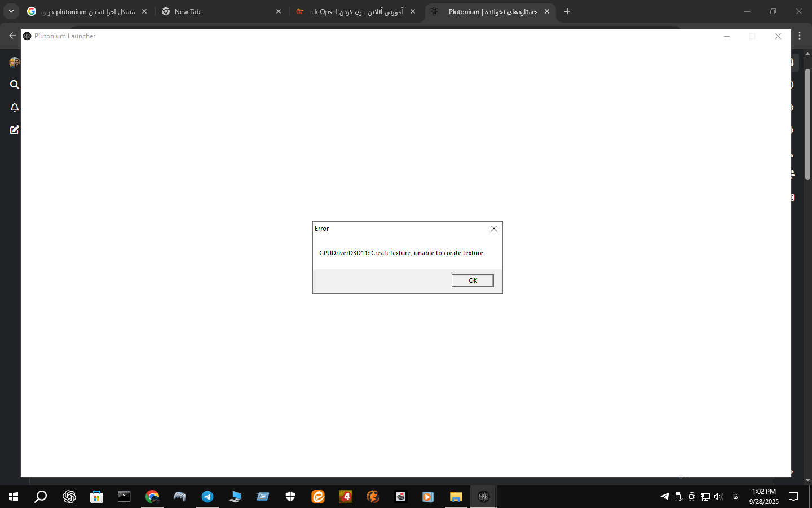This screenshot has height=508, width=812.
Task: Switch to the Google plutonium search tab
Action: click(87, 11)
